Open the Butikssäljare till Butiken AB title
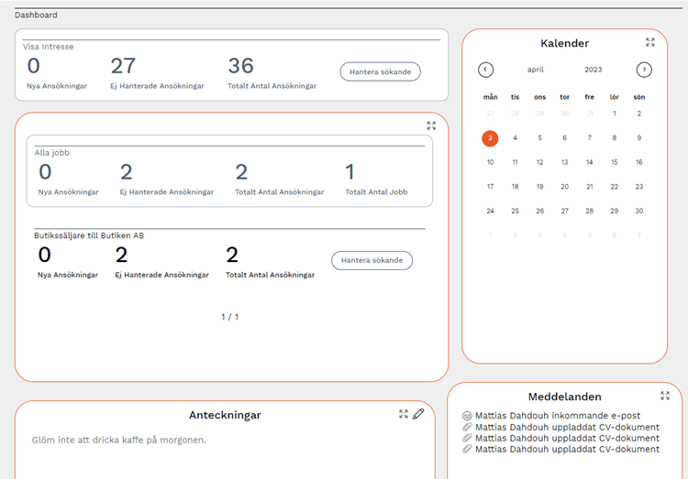 point(91,235)
